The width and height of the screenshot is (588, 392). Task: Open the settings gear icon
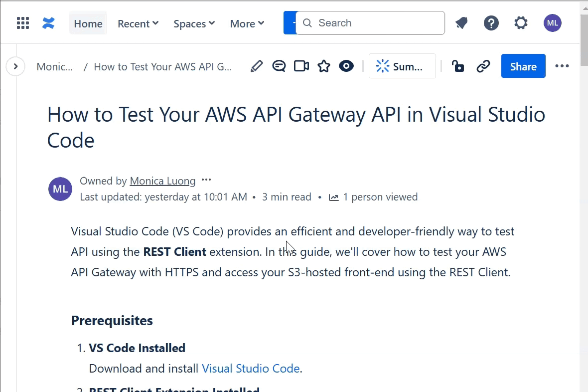click(x=521, y=23)
